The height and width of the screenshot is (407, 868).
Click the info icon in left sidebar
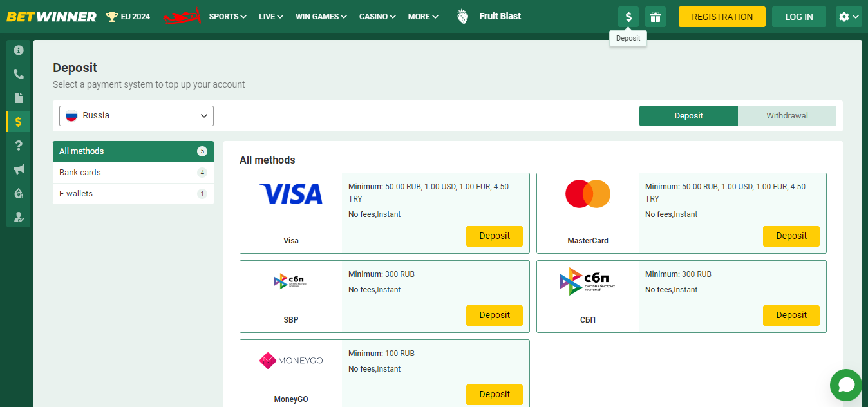point(19,50)
